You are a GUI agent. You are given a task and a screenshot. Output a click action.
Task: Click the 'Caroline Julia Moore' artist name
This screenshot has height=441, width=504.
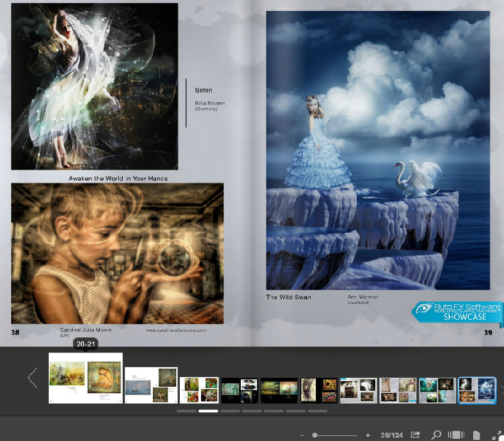point(86,330)
